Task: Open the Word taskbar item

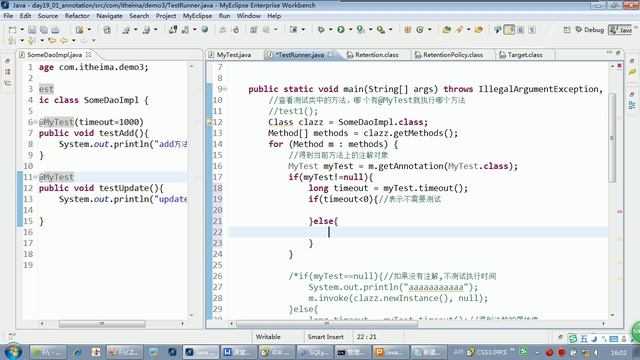Action: (239, 352)
